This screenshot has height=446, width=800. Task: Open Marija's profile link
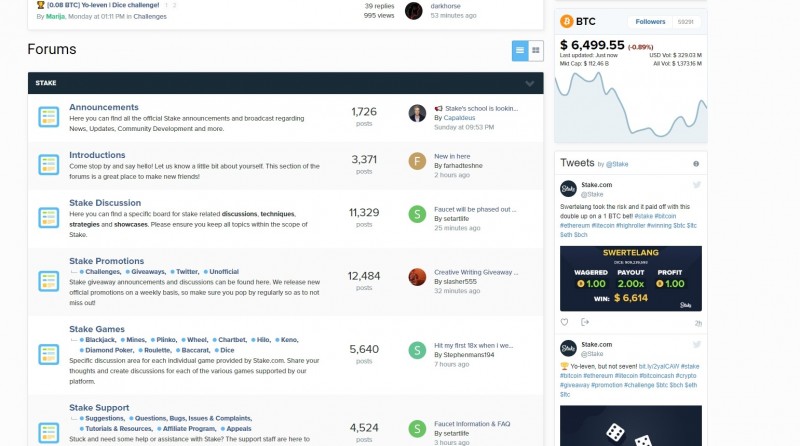(x=55, y=16)
